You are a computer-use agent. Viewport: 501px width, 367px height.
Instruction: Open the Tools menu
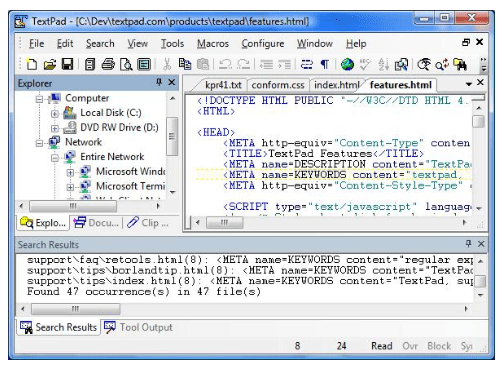click(172, 44)
